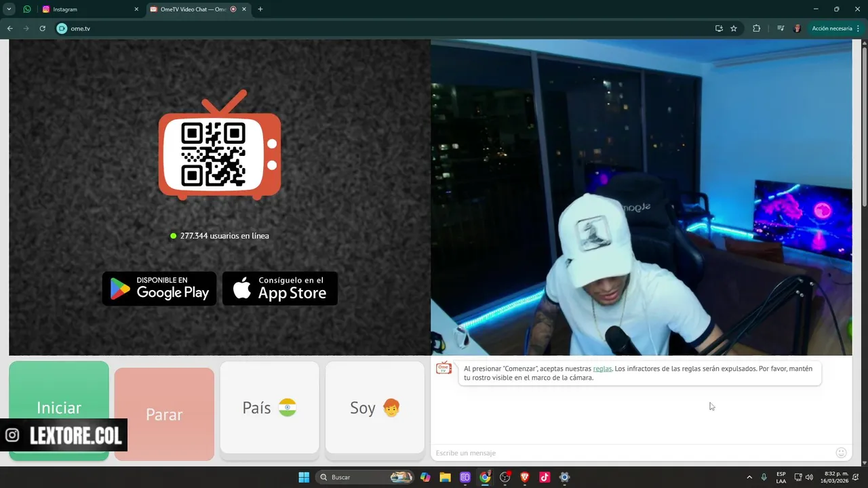Image resolution: width=868 pixels, height=488 pixels.
Task: Open the Soy gender selector
Action: tap(375, 407)
